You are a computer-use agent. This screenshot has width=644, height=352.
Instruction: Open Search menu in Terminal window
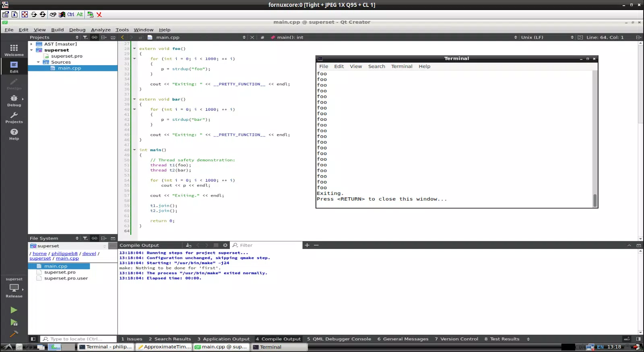click(x=376, y=66)
